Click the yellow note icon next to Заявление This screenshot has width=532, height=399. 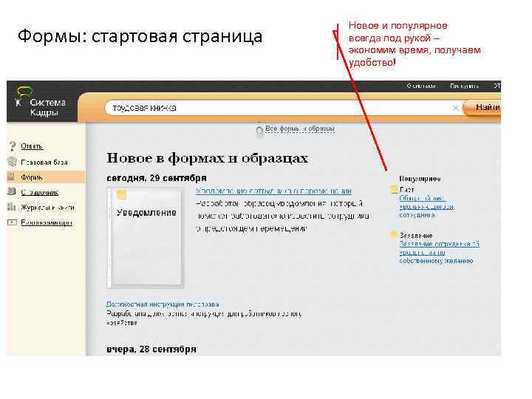coord(394,235)
